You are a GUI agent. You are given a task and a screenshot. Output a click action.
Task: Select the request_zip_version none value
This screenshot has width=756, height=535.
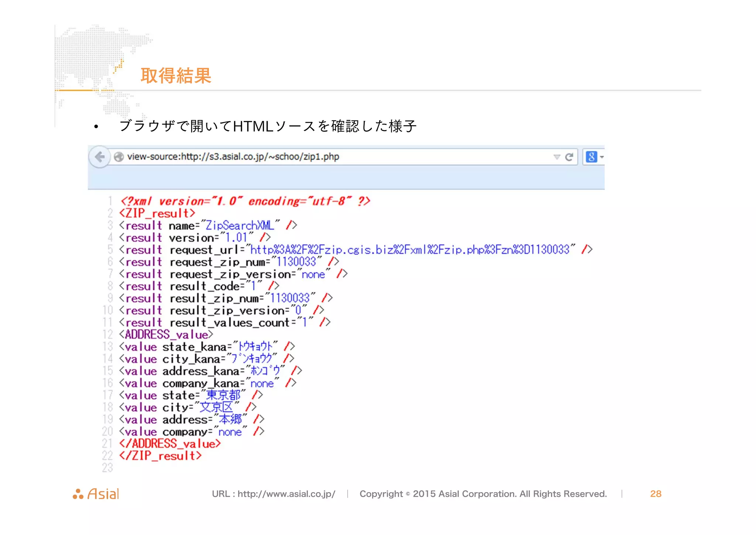coord(313,274)
